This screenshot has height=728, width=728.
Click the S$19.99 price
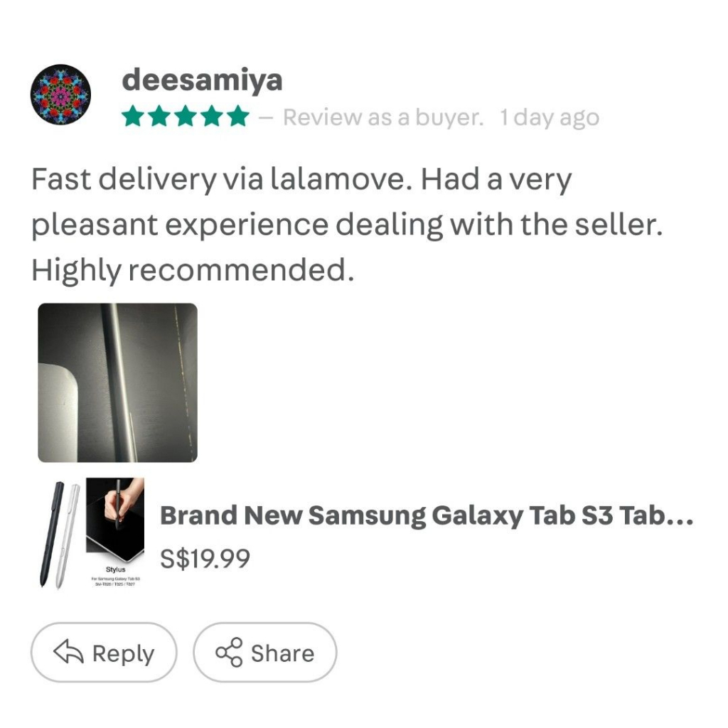click(205, 559)
